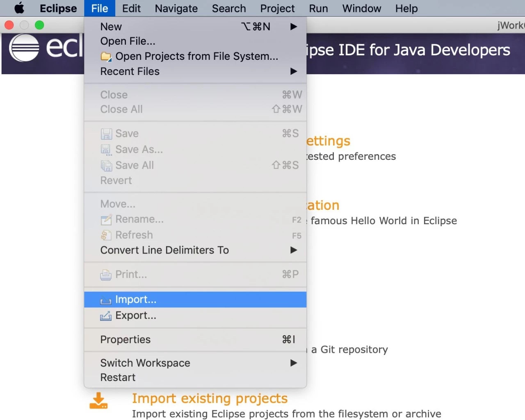
Task: Click the green window zoom button
Action: pos(39,25)
